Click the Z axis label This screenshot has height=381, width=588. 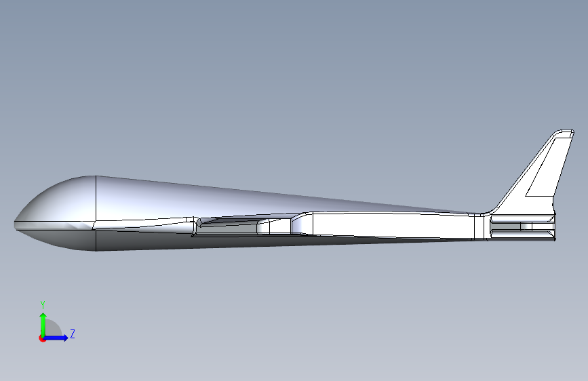pos(73,334)
